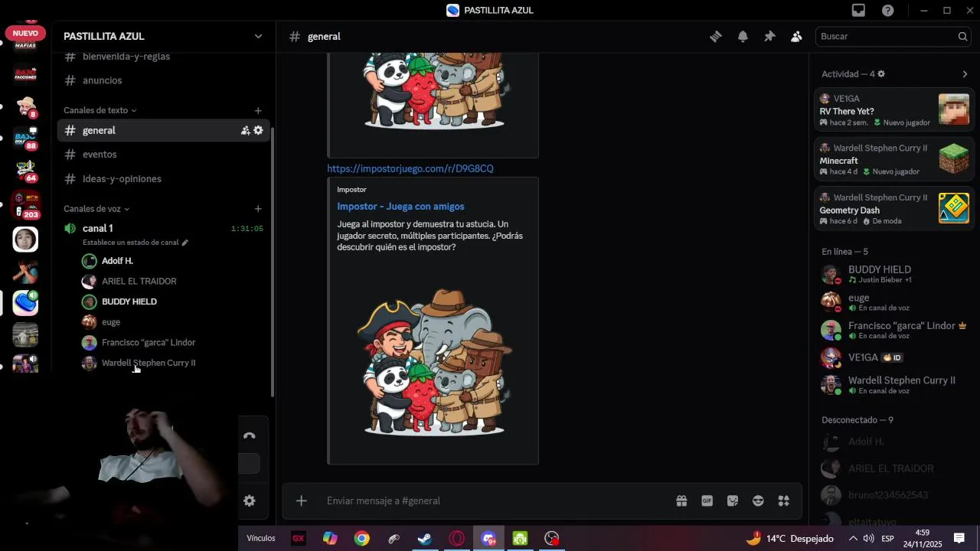Add a voice channel with plus icon
Screen dimensions: 980x551
[258, 209]
